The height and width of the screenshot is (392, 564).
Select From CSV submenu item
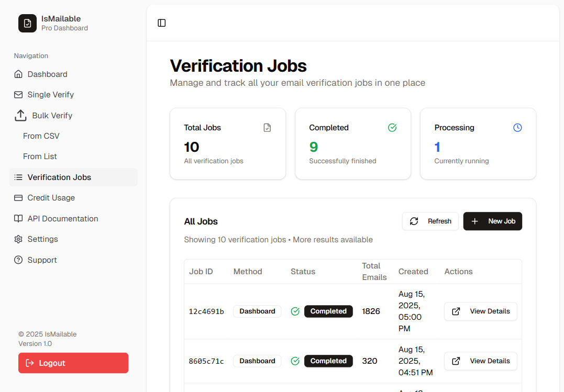click(x=41, y=136)
